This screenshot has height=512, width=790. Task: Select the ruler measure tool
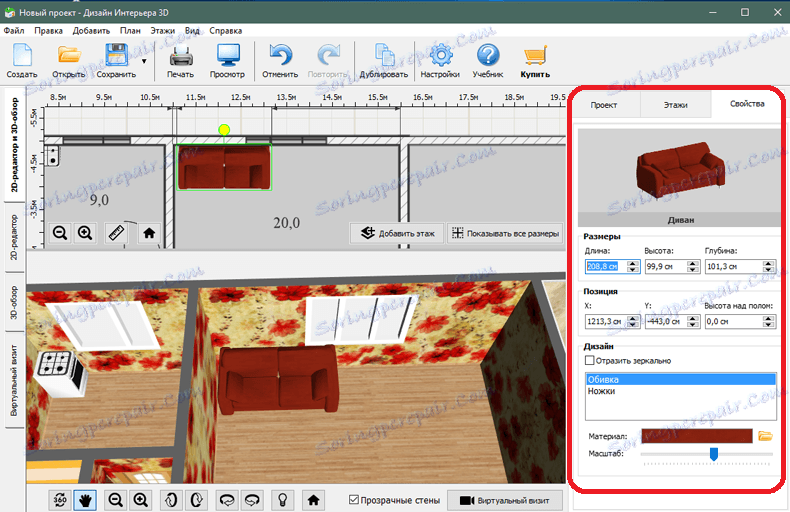click(x=116, y=233)
